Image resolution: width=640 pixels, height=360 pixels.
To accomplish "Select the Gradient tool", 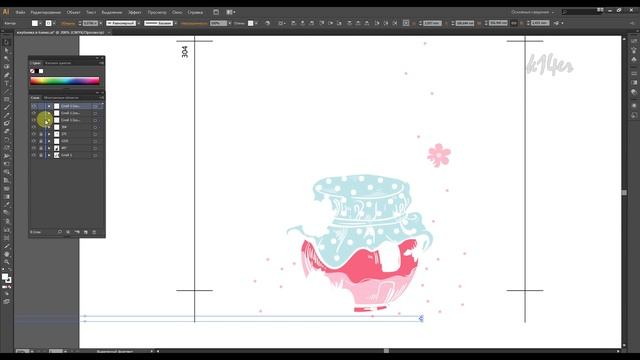I will pos(6,197).
